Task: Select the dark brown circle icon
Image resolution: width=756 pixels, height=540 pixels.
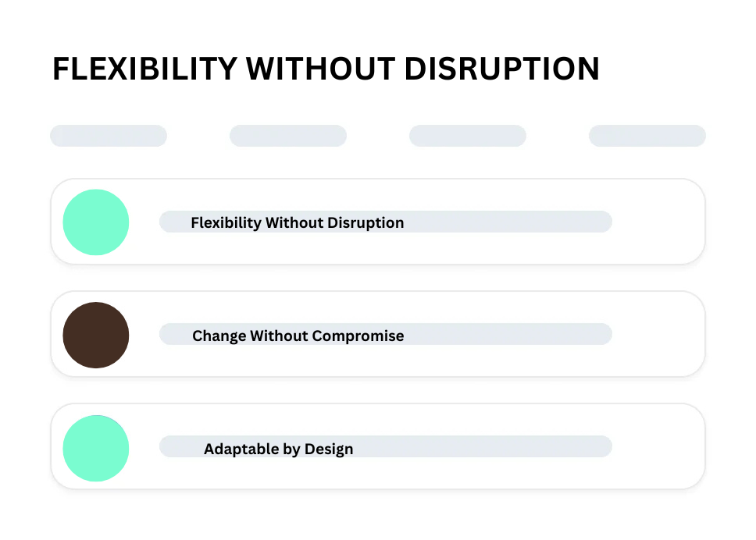Action: coord(95,335)
